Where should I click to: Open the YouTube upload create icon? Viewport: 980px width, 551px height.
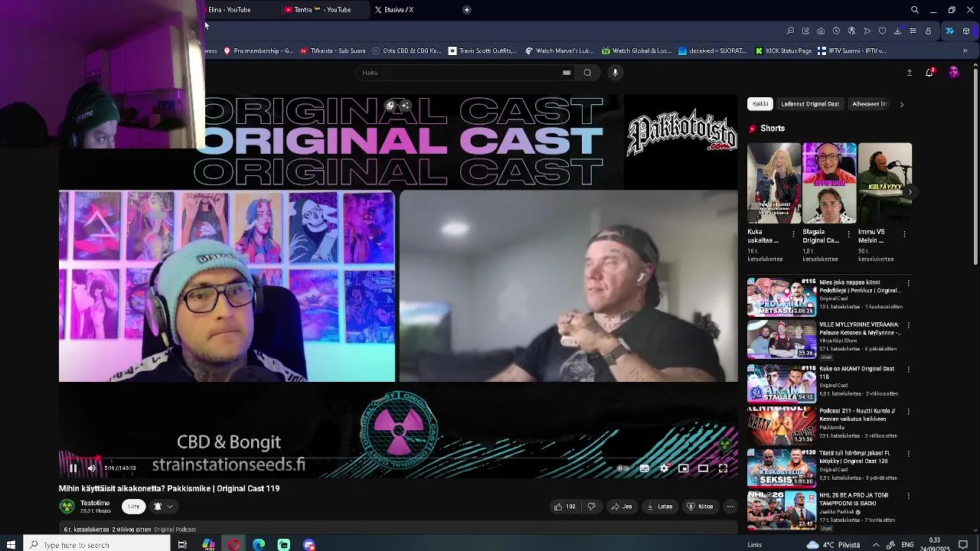[909, 73]
